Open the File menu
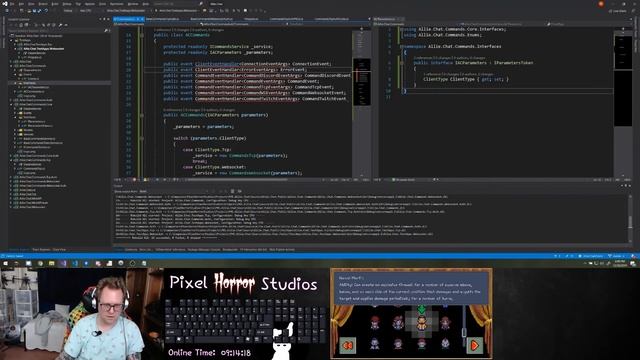This screenshot has height=360, width=640. point(12,4)
